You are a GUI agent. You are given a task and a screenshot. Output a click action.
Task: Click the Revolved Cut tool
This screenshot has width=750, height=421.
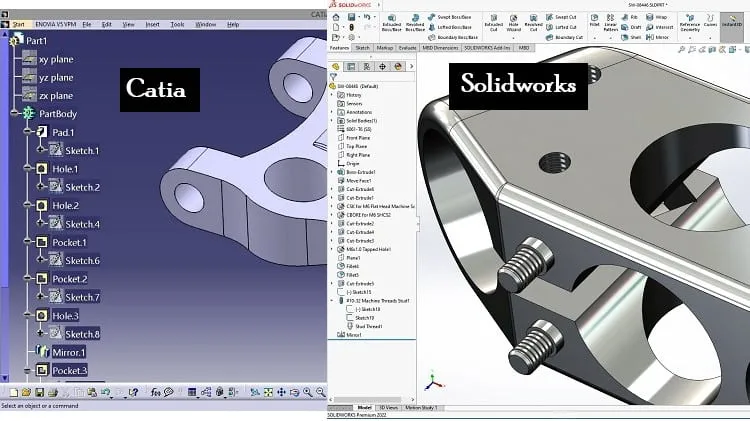(x=533, y=22)
